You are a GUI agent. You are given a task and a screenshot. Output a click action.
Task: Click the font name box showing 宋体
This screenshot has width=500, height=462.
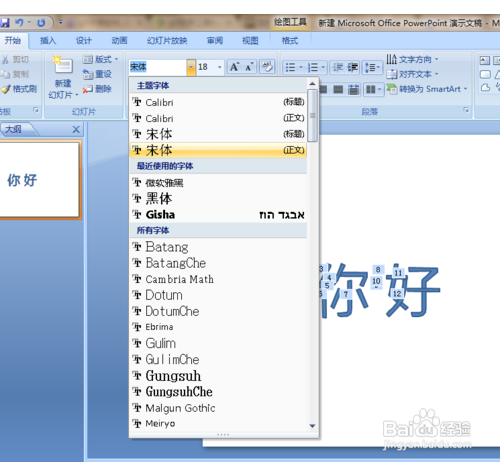tap(158, 67)
